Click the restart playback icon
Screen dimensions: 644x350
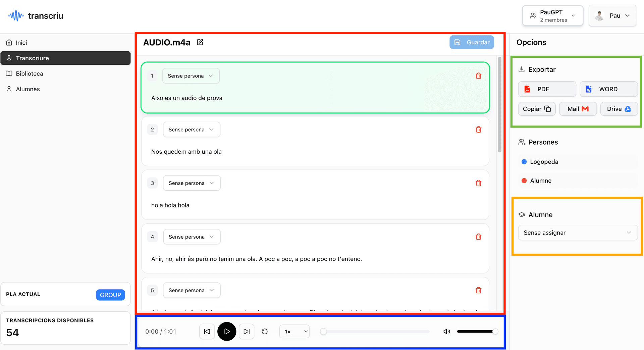coord(265,332)
